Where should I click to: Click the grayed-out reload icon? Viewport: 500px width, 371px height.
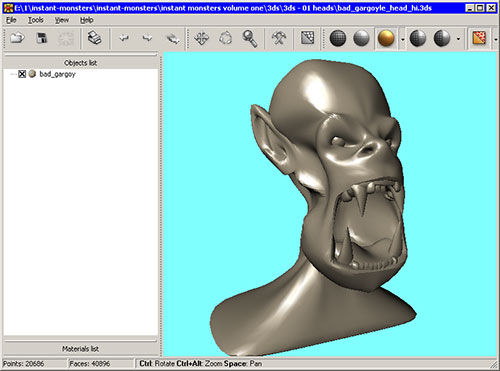coord(66,38)
